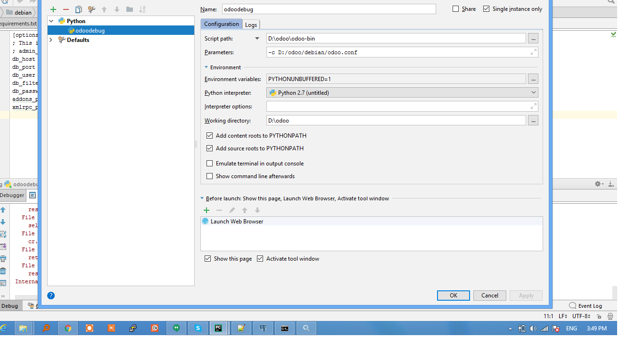Collapse the Python node in the tree
Screen dimensions: 644x362
click(51, 21)
